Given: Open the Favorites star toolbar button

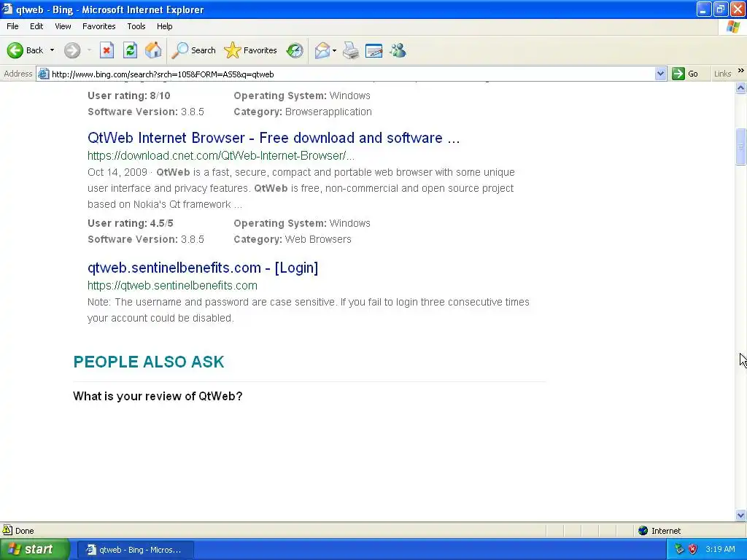Looking at the screenshot, I should [251, 50].
